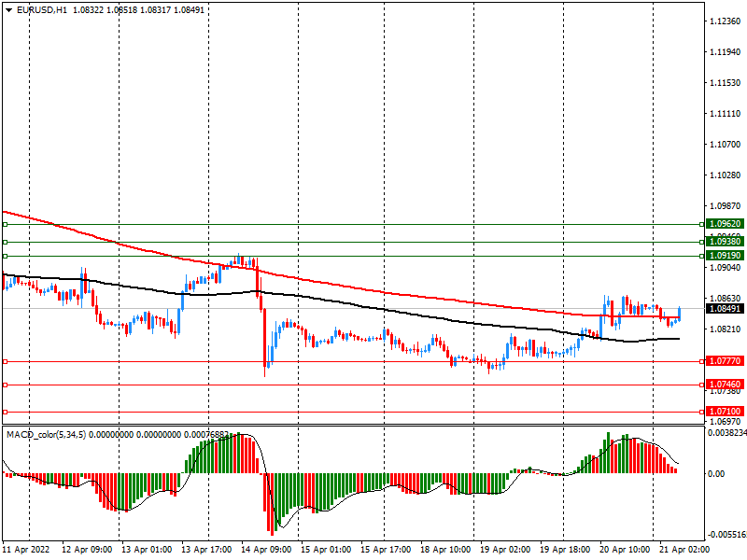
Task: Select the 1.07100 red price label
Action: coord(725,412)
